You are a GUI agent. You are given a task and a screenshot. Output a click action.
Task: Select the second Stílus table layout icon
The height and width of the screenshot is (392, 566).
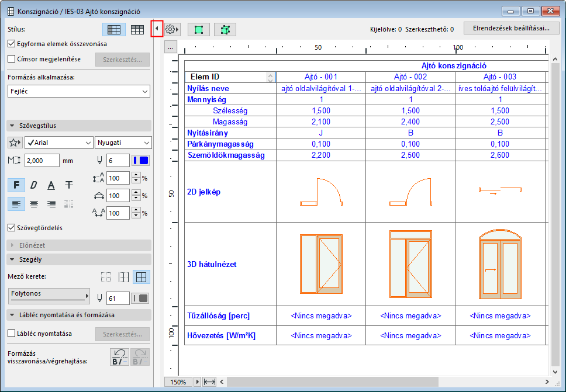click(137, 29)
